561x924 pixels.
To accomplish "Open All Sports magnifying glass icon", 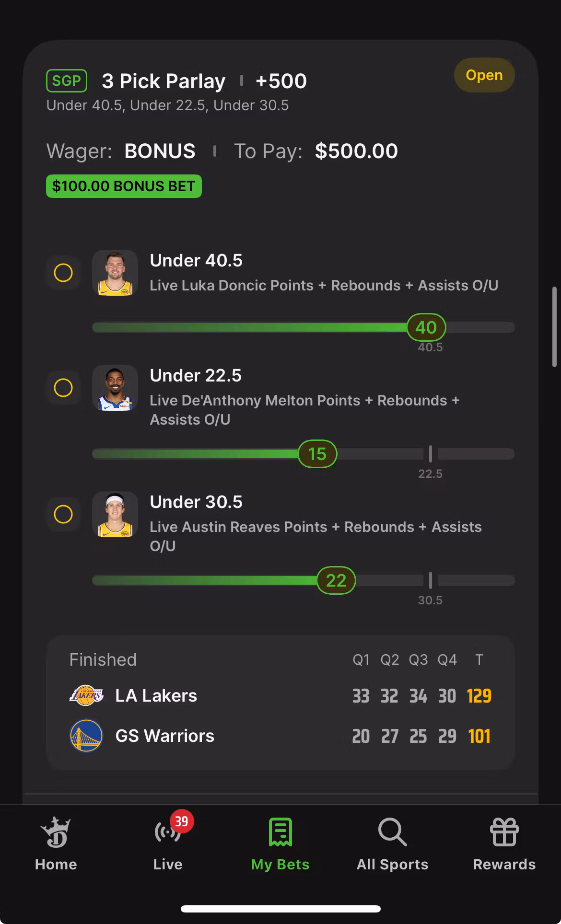I will point(392,832).
